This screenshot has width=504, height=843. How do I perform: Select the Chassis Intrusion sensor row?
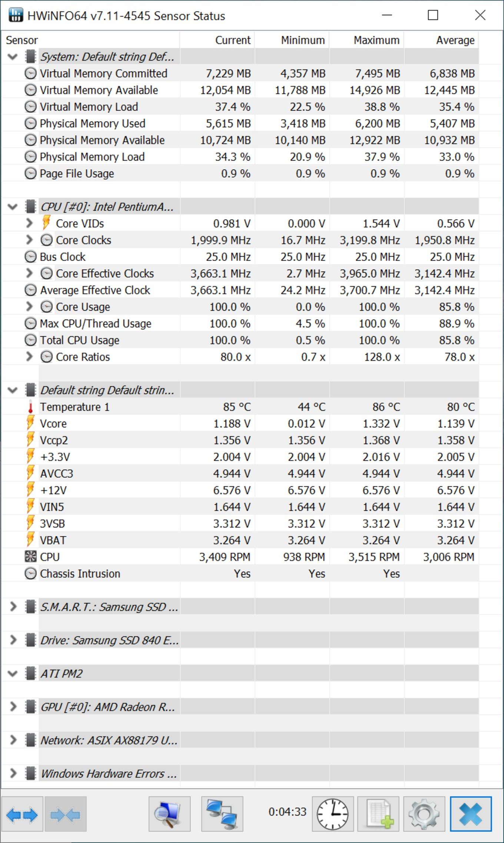240,574
